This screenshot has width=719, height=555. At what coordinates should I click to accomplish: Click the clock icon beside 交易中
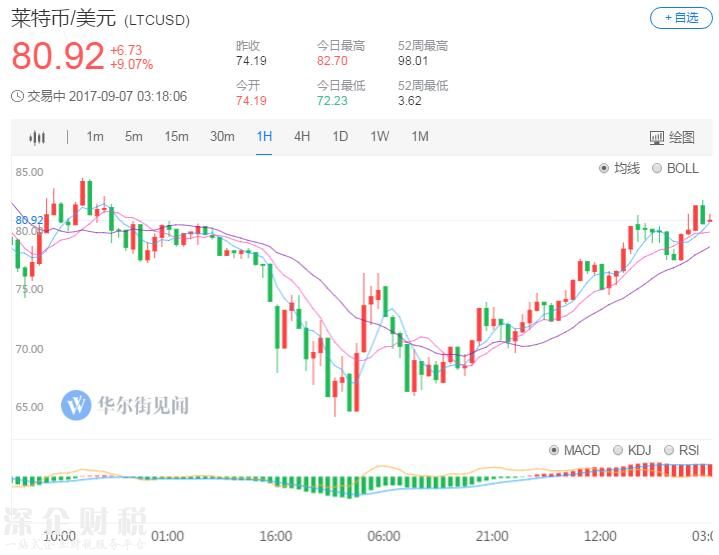17,96
